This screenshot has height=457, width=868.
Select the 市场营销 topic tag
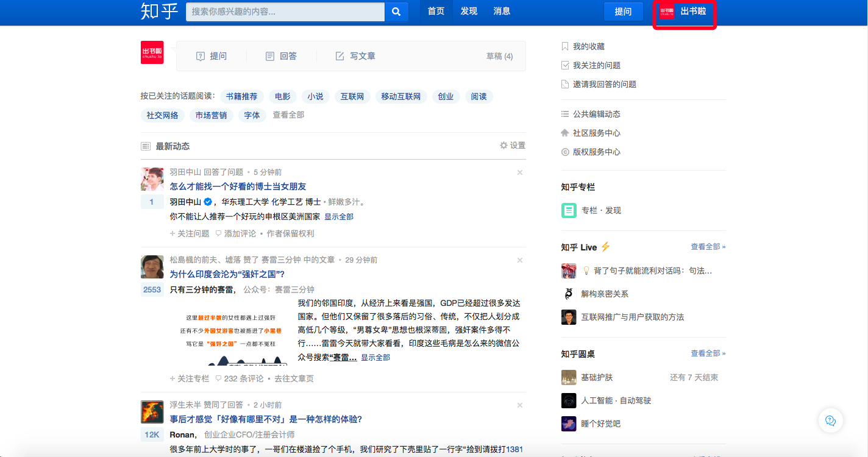(211, 115)
